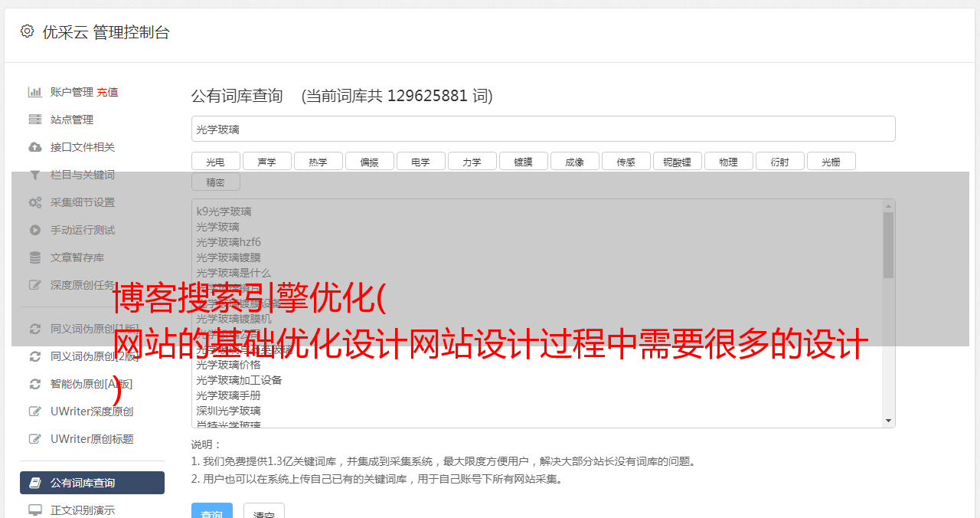The width and height of the screenshot is (980, 518).
Task: Select the 光学玻璃是什么 result
Action: click(234, 273)
